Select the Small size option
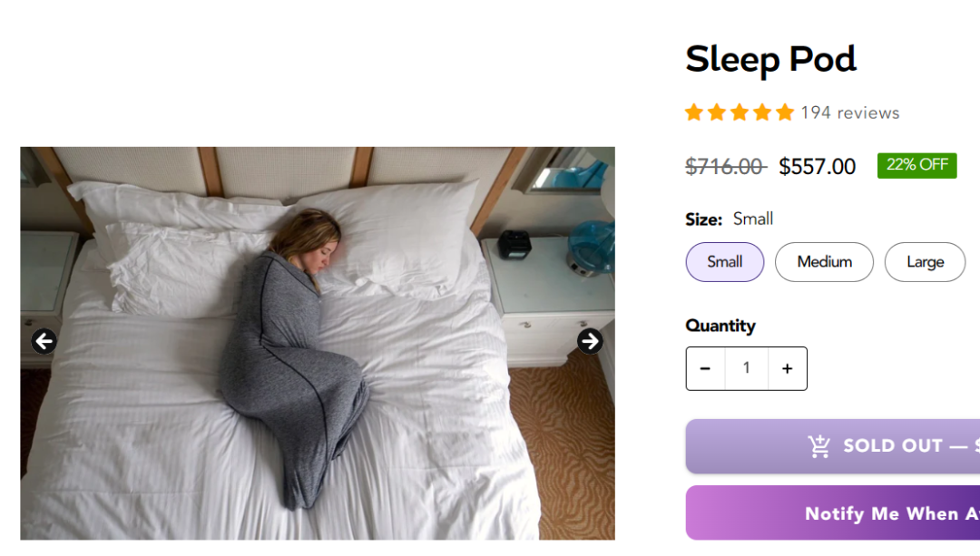This screenshot has width=980, height=556. (724, 262)
